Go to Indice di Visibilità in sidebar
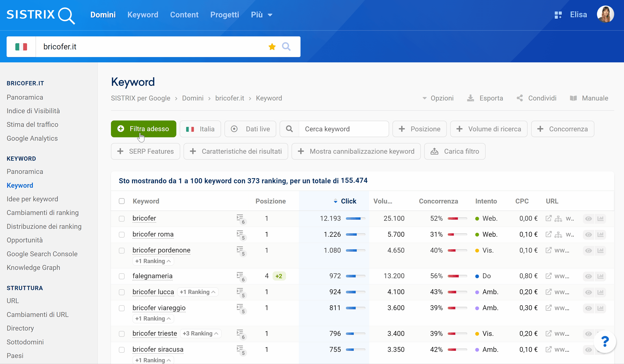 pyautogui.click(x=33, y=111)
